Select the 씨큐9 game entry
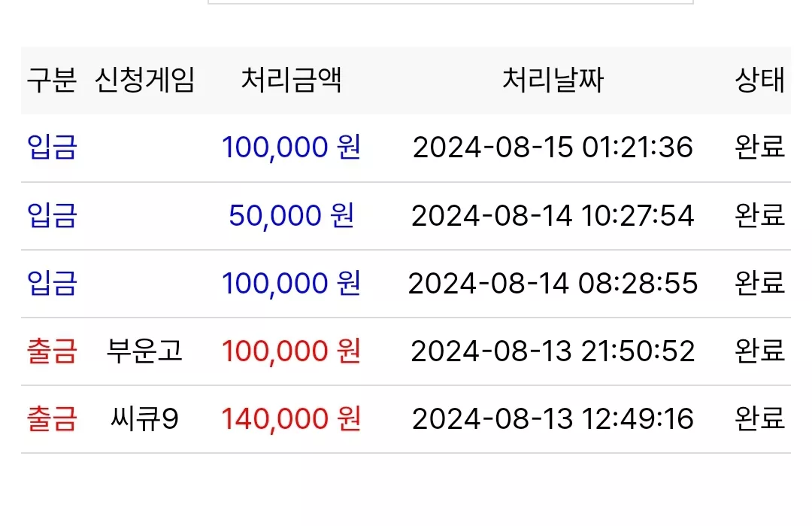Viewport: 812px width, 526px height. point(144,418)
